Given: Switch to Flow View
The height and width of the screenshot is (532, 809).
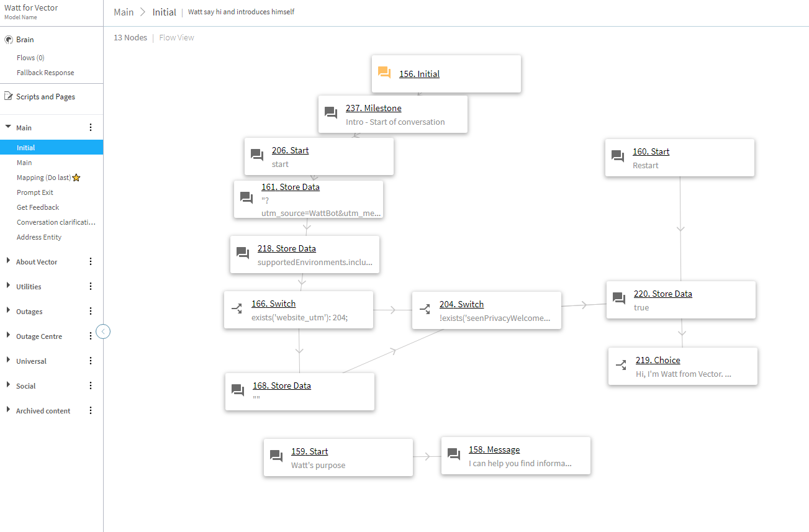Looking at the screenshot, I should pyautogui.click(x=177, y=38).
